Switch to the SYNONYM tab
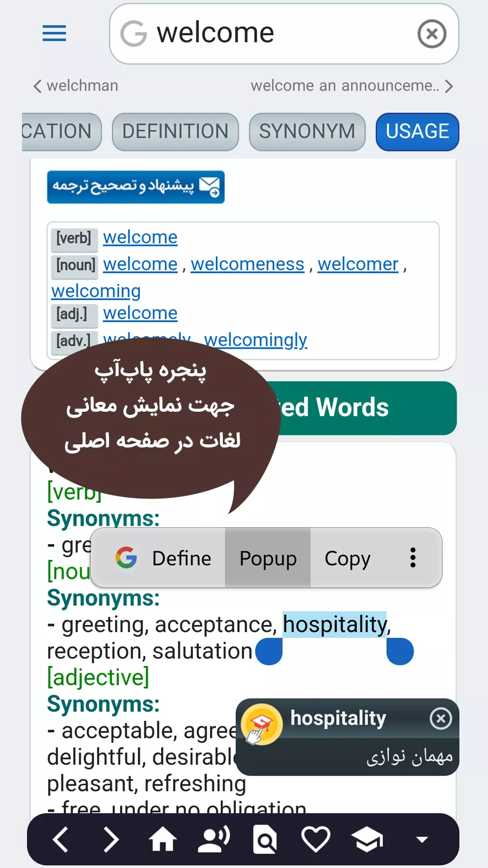Image resolution: width=488 pixels, height=868 pixels. (307, 131)
